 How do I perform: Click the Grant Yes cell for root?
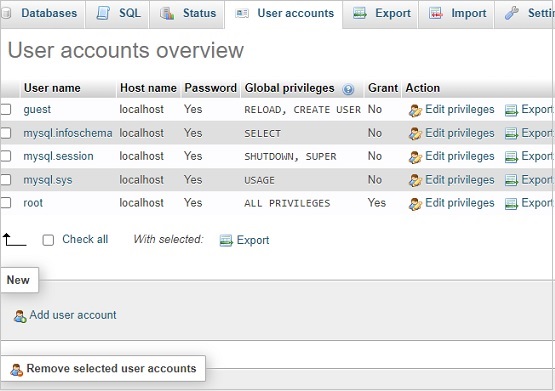[x=377, y=203]
